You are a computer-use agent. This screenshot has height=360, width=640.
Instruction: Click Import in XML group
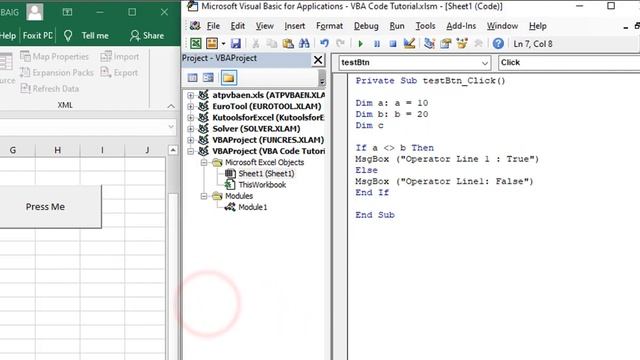point(120,57)
